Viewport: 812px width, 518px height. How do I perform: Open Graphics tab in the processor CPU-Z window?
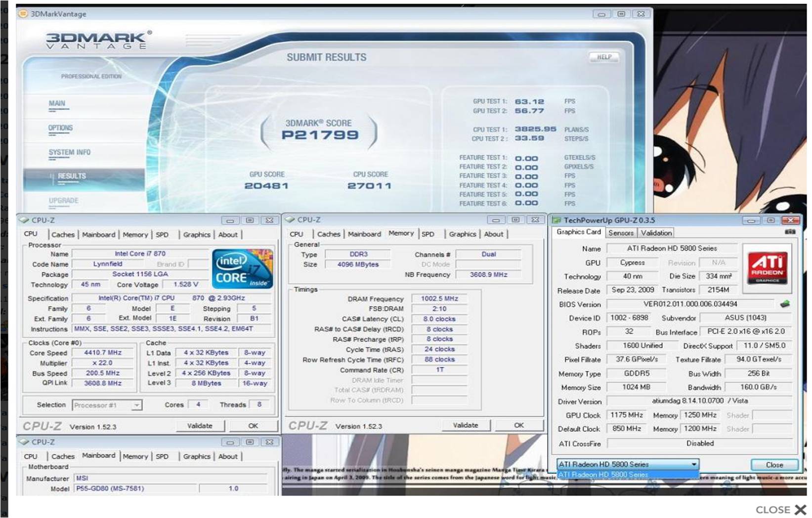tap(197, 235)
